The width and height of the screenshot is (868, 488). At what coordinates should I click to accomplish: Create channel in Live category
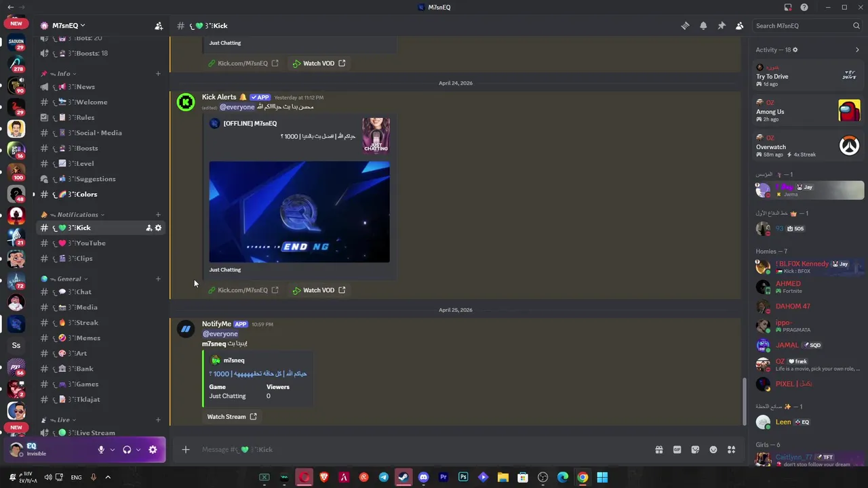(158, 420)
